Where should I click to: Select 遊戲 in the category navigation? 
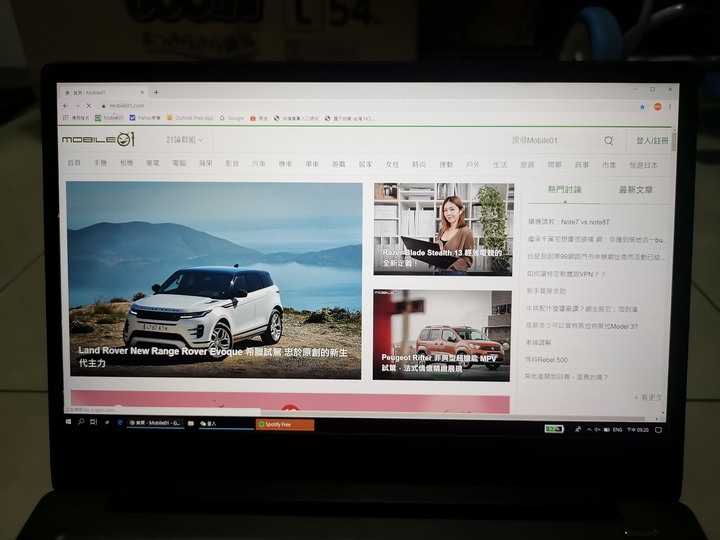(x=338, y=164)
